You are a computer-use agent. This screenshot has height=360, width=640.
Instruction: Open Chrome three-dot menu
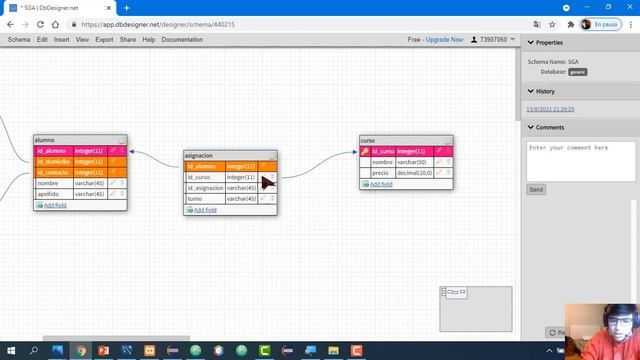point(631,24)
